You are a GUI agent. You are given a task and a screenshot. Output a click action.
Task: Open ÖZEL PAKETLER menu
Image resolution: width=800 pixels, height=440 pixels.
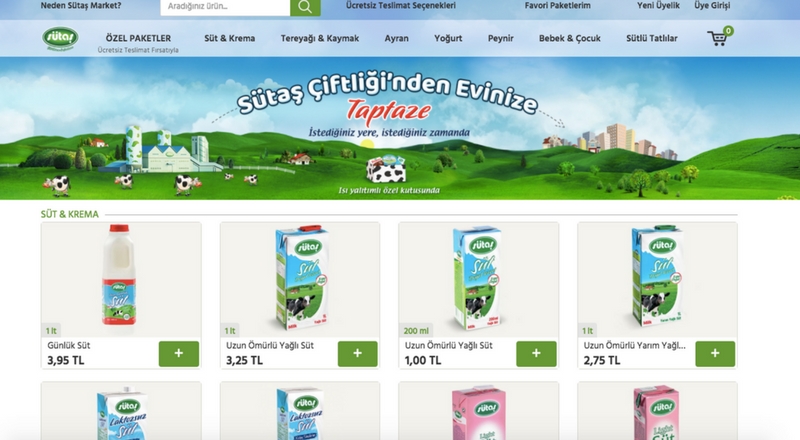(x=138, y=38)
